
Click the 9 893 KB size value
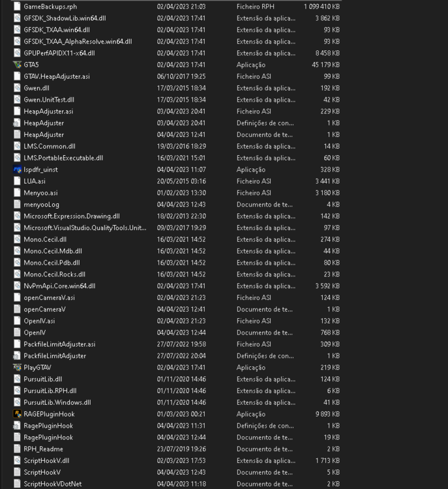coord(327,414)
